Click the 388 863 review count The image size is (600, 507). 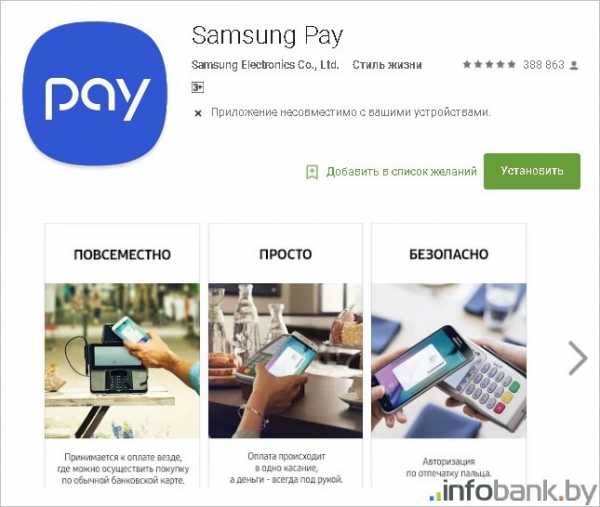(544, 65)
